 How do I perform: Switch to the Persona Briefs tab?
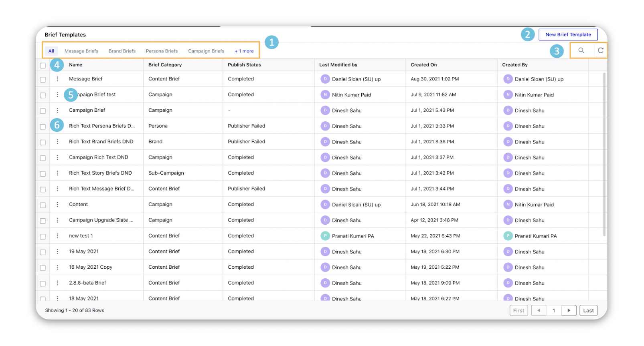tap(162, 51)
